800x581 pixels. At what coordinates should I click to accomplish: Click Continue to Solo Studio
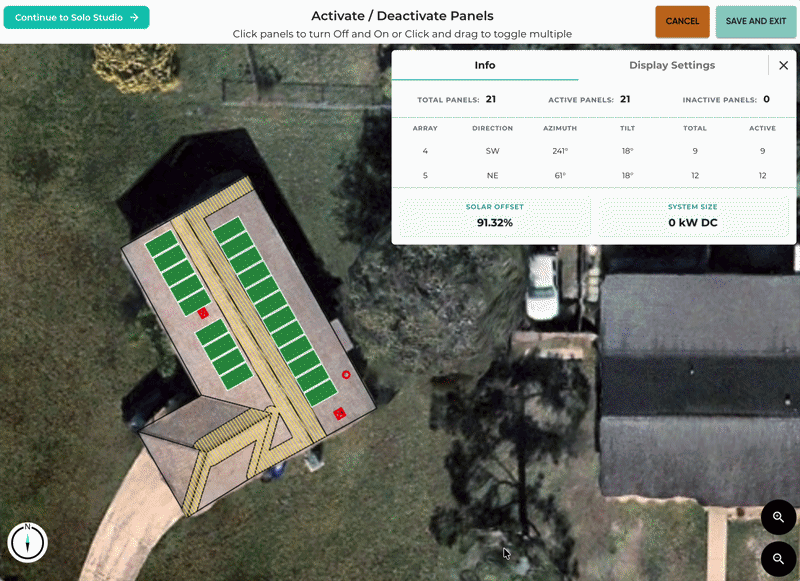(77, 17)
